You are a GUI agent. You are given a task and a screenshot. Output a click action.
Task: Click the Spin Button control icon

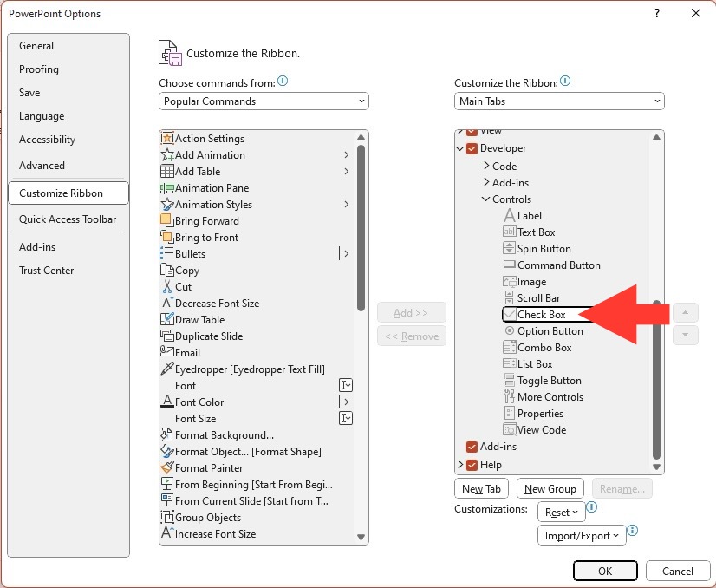[x=509, y=248]
